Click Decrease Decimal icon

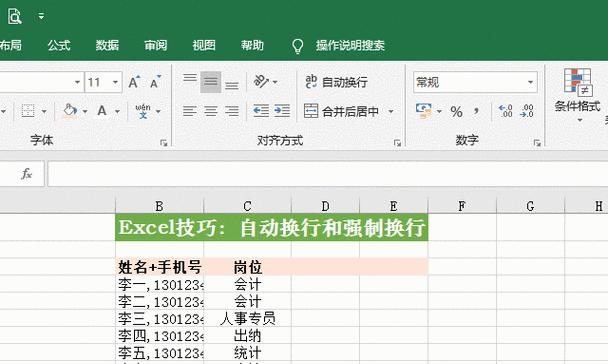[527, 111]
